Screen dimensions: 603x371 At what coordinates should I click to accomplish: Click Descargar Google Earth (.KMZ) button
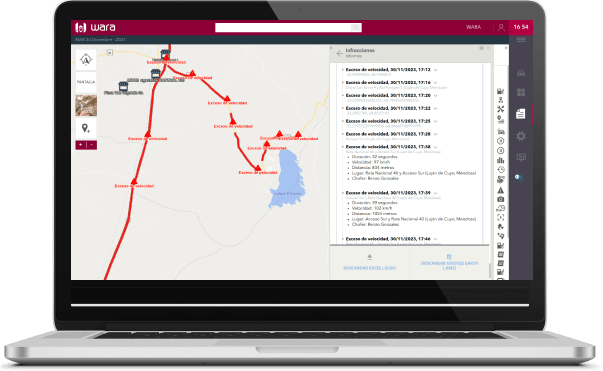pos(449,262)
